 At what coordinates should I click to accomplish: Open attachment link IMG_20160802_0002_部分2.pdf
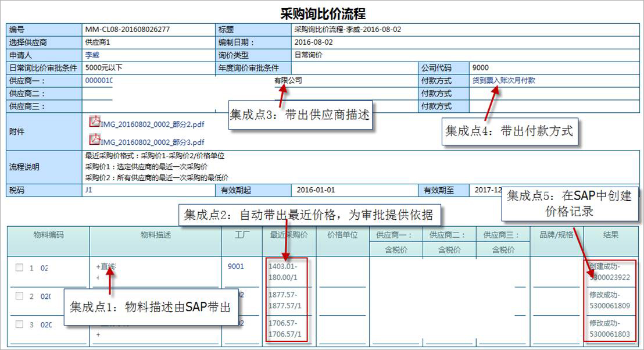(152, 124)
